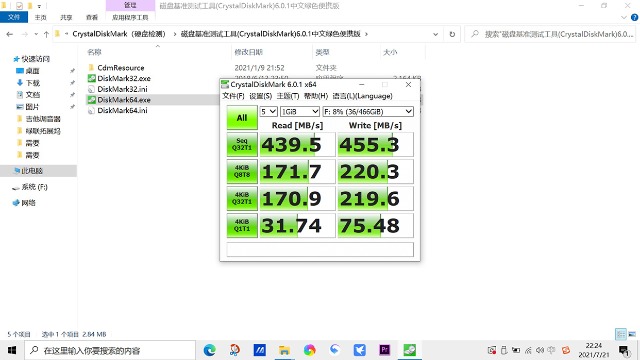Expand the ribbon with the chevron
Image resolution: width=640 pixels, height=360 pixels.
[624, 17]
